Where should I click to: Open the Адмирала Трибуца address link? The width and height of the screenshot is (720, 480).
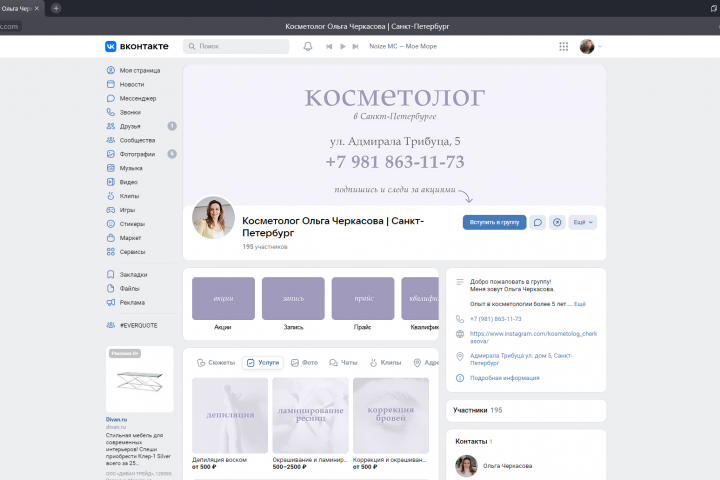pos(521,359)
